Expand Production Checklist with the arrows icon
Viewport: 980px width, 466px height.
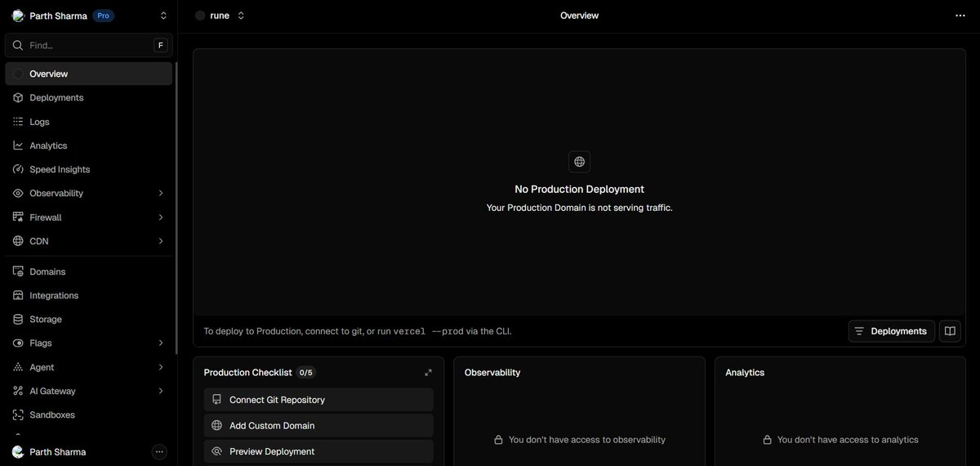click(x=428, y=373)
